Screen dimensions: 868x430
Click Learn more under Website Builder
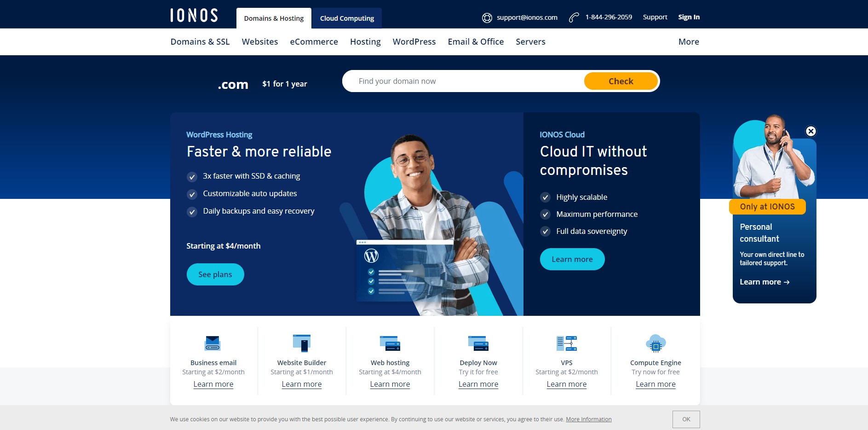point(302,384)
